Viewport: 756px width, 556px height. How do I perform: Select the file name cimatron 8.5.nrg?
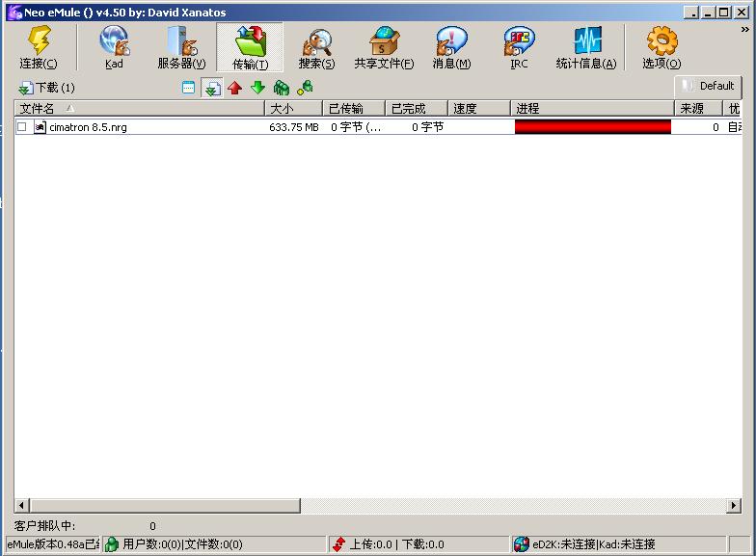point(89,127)
